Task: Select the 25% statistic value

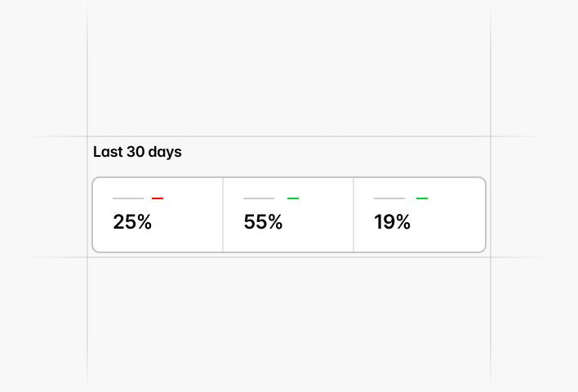Action: coord(132,222)
